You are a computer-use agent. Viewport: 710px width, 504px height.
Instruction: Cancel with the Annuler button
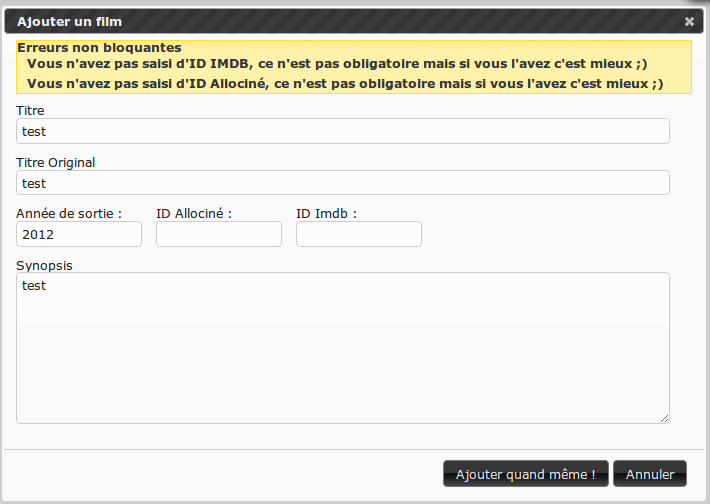[x=650, y=474]
